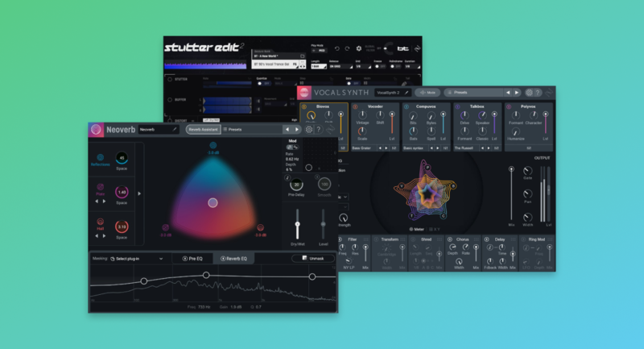Select the Meter view radio option
The width and height of the screenshot is (644, 349).
click(411, 229)
